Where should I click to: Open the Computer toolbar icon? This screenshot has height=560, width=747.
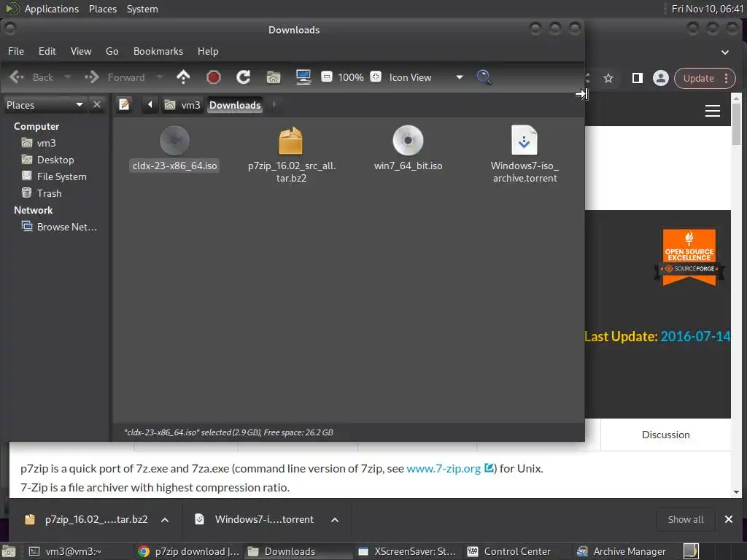(303, 77)
